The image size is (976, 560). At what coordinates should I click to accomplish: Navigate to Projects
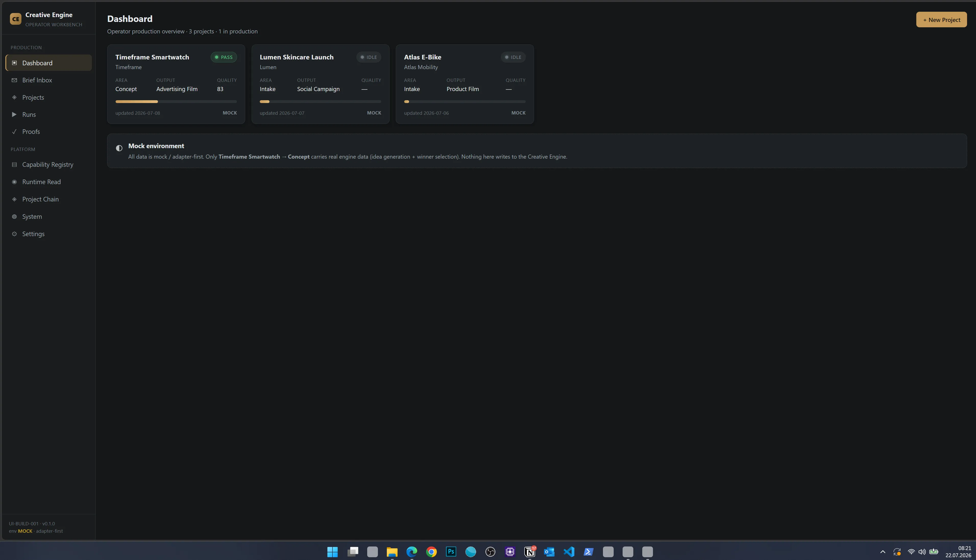(48, 97)
